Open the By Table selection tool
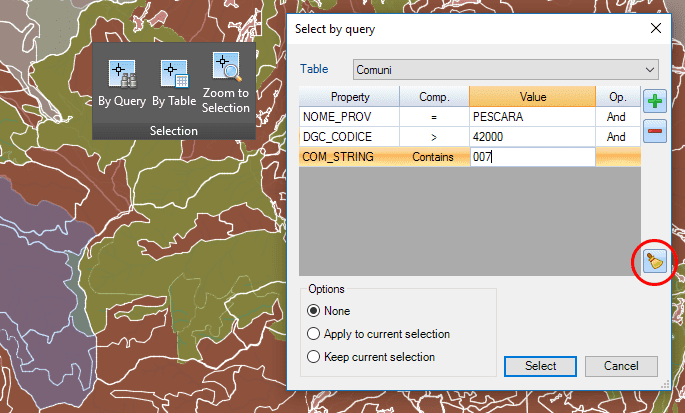Screen dimensions: 685x413 [x=174, y=83]
